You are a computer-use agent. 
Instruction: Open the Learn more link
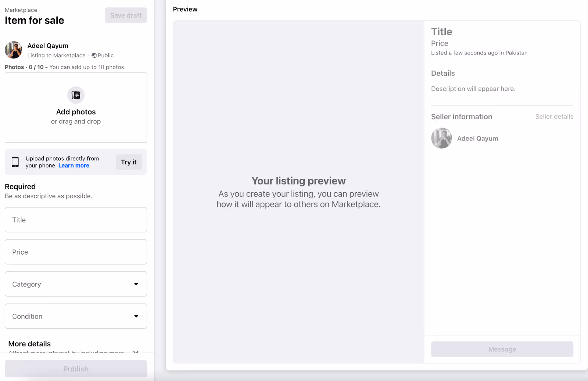click(x=73, y=165)
